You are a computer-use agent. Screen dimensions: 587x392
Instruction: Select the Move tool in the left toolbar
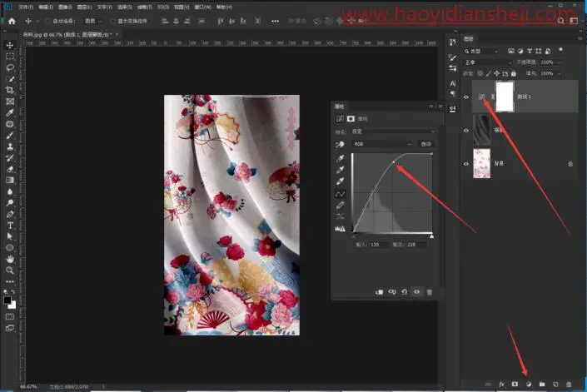(10, 45)
